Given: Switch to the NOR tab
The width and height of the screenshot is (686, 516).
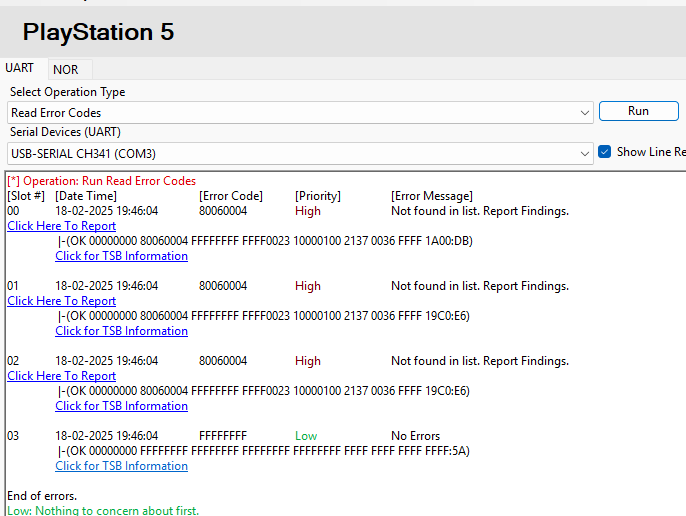Looking at the screenshot, I should (x=66, y=70).
